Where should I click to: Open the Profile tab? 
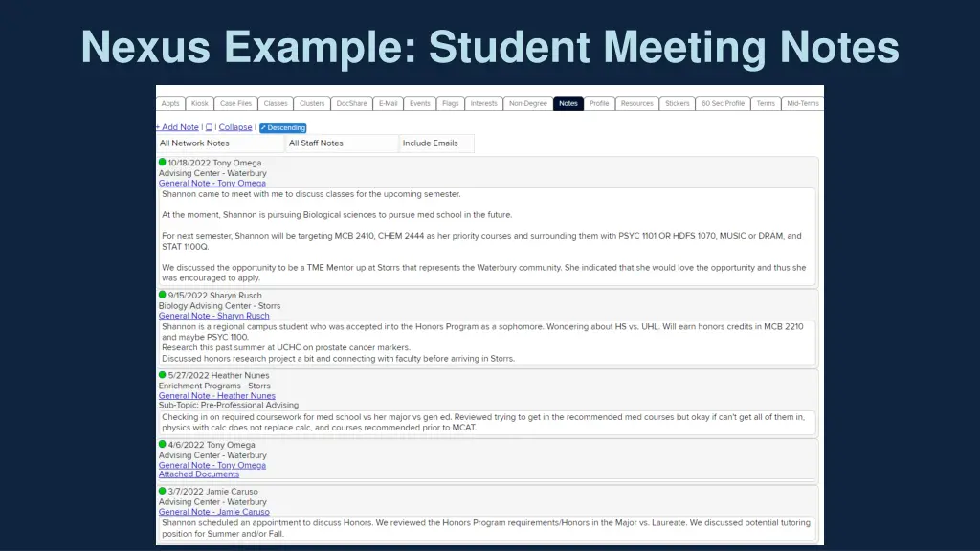(x=599, y=103)
